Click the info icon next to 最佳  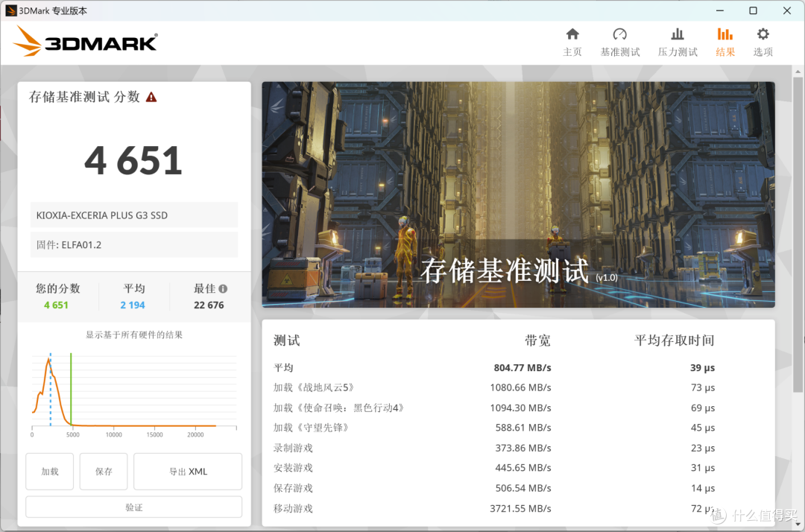(x=221, y=288)
